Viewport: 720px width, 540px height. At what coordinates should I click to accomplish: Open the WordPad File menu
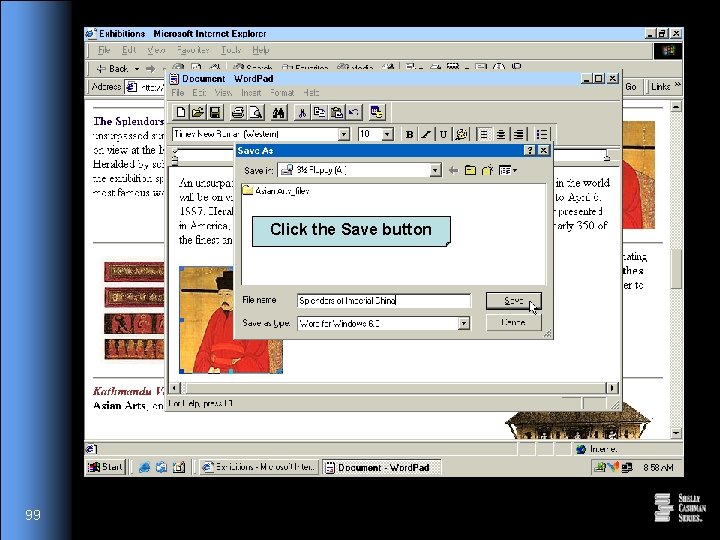[x=178, y=93]
